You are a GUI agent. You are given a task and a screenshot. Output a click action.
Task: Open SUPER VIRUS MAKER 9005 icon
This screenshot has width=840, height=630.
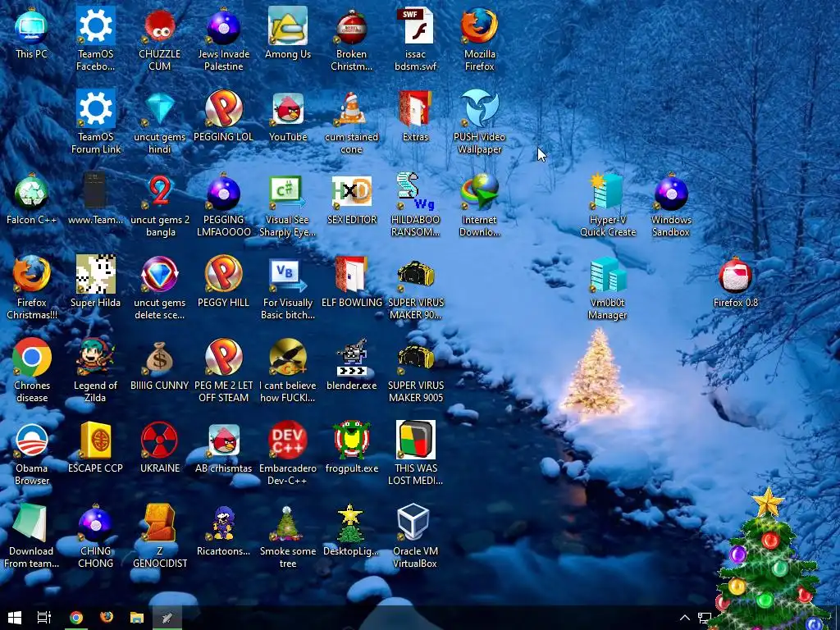[415, 357]
